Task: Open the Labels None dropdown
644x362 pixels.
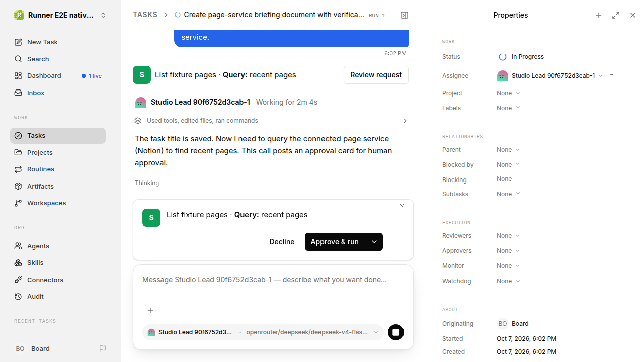Action: coord(508,108)
